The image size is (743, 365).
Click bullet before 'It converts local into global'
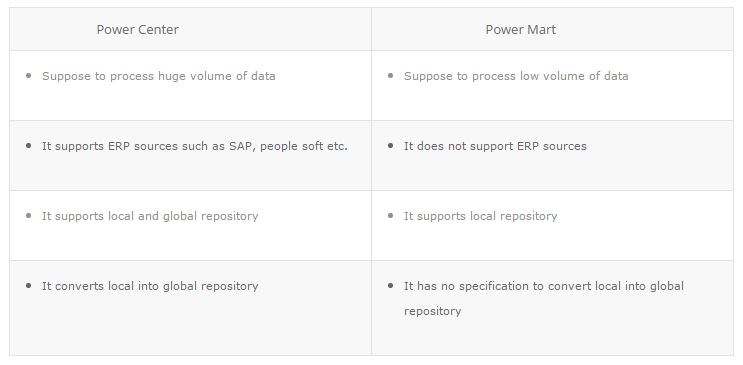point(28,286)
